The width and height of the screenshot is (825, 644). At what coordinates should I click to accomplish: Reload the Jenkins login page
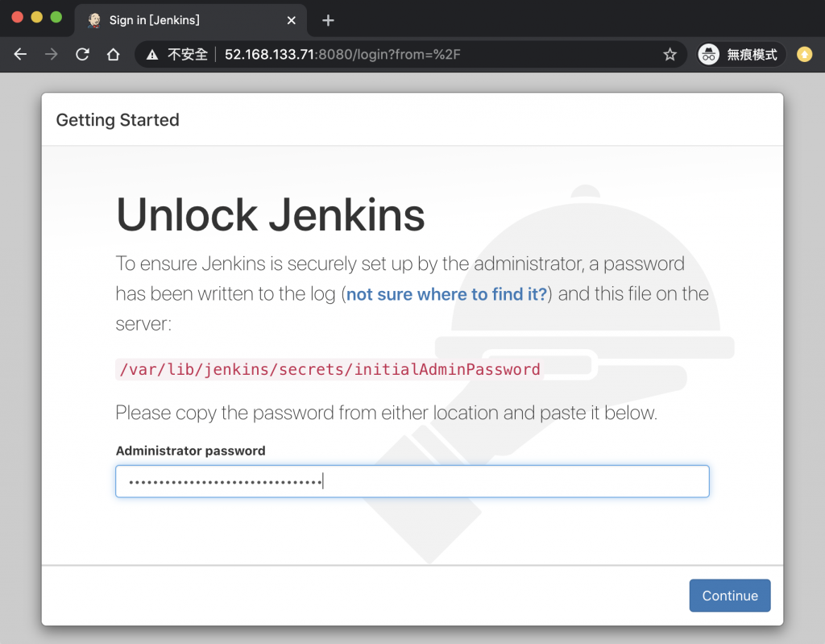[82, 54]
